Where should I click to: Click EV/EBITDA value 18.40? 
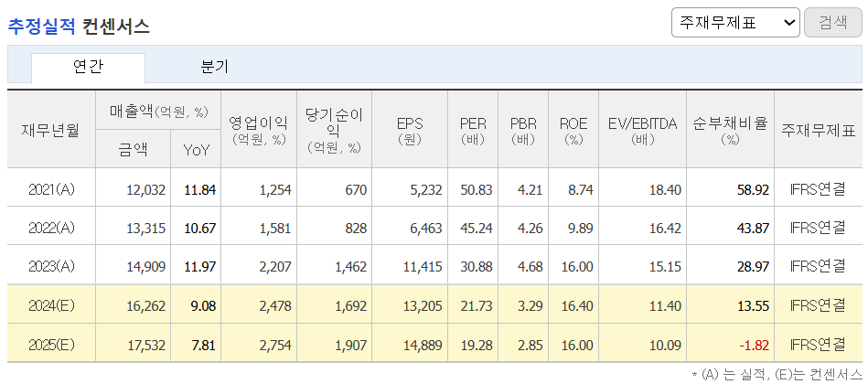pyautogui.click(x=666, y=190)
